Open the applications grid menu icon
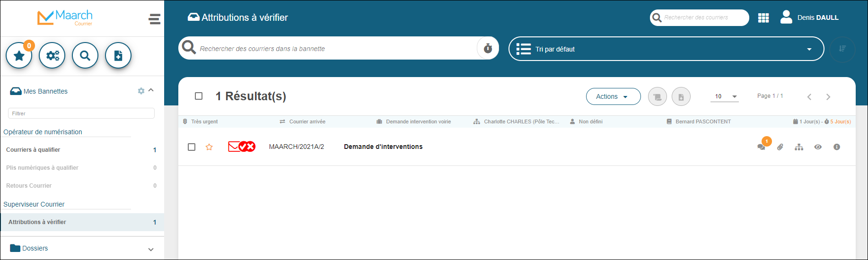This screenshot has height=260, width=868. pyautogui.click(x=763, y=18)
